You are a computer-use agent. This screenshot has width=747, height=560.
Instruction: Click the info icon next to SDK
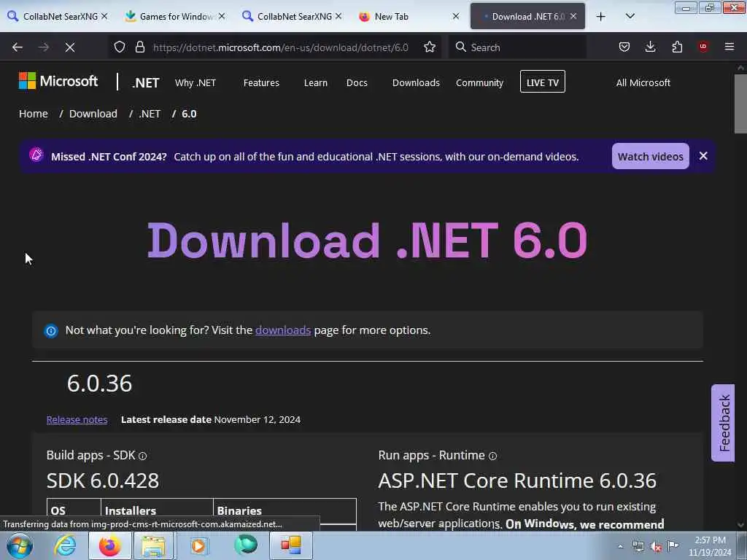pos(142,456)
